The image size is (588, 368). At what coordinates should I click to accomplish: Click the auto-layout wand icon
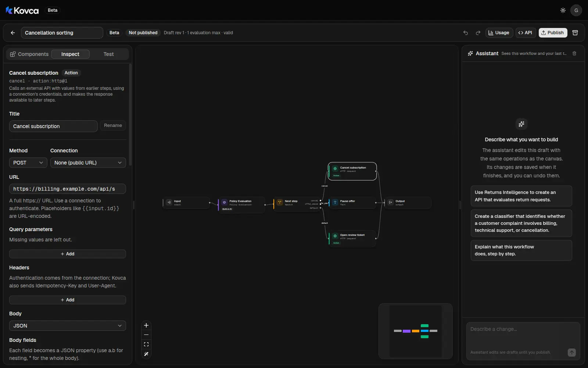[x=146, y=354]
